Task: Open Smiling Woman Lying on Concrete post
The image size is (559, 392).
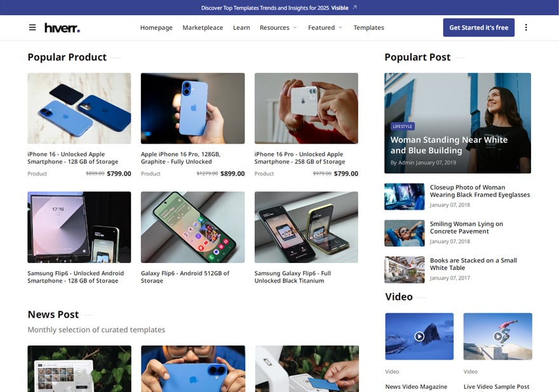Action: (466, 227)
